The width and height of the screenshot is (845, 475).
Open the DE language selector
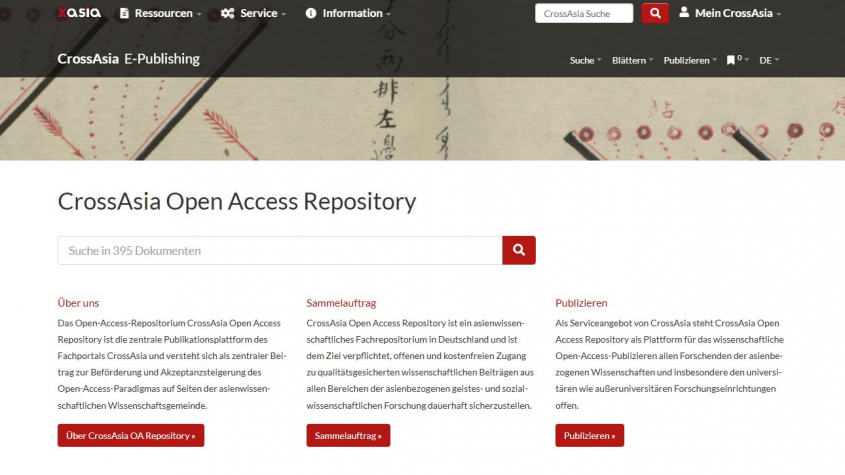pos(769,60)
